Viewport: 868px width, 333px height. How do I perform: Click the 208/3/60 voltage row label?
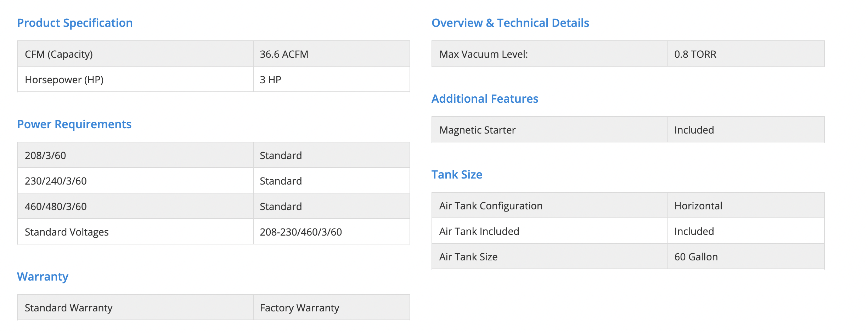coord(45,156)
